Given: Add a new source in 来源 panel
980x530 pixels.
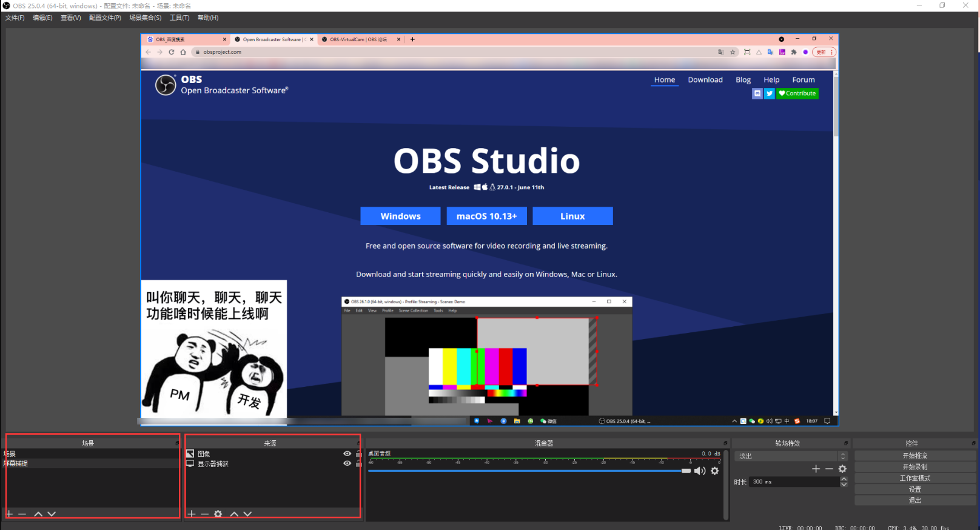Looking at the screenshot, I should pyautogui.click(x=192, y=514).
